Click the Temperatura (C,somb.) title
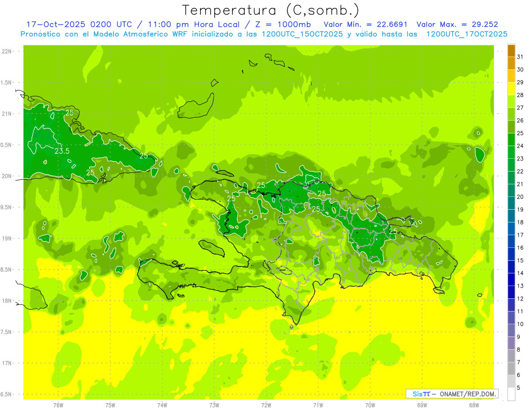Screen dimensions: 532x411 [270, 10]
